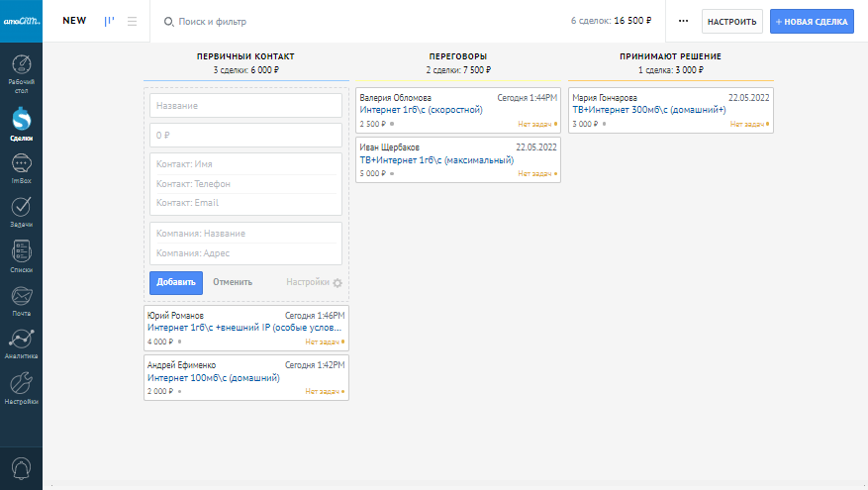Open the Рабочий стол dashboard icon
868x490 pixels.
21,70
